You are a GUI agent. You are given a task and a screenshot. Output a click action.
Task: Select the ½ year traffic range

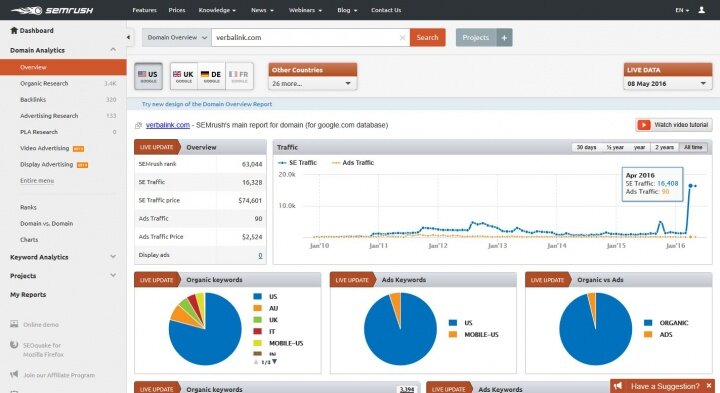tap(615, 147)
